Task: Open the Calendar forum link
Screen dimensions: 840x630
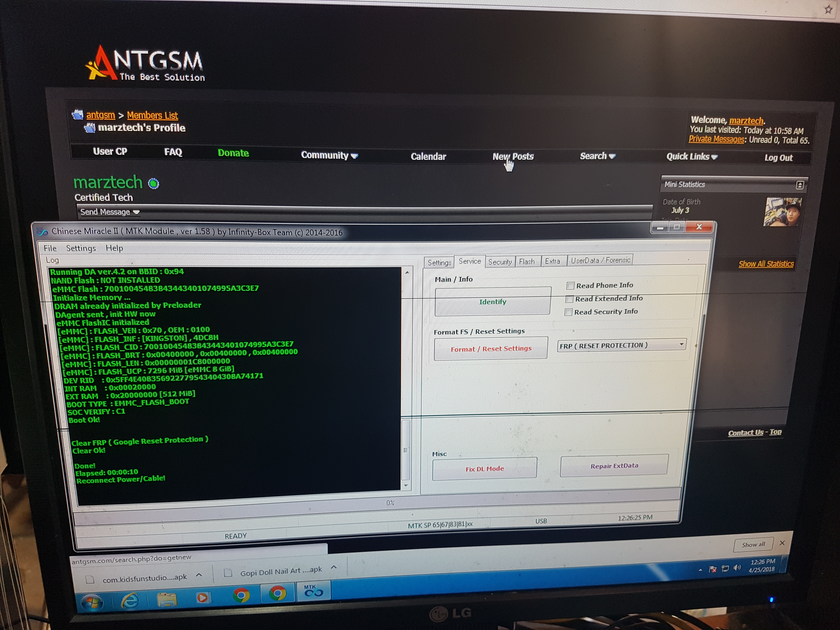Action: [x=428, y=156]
